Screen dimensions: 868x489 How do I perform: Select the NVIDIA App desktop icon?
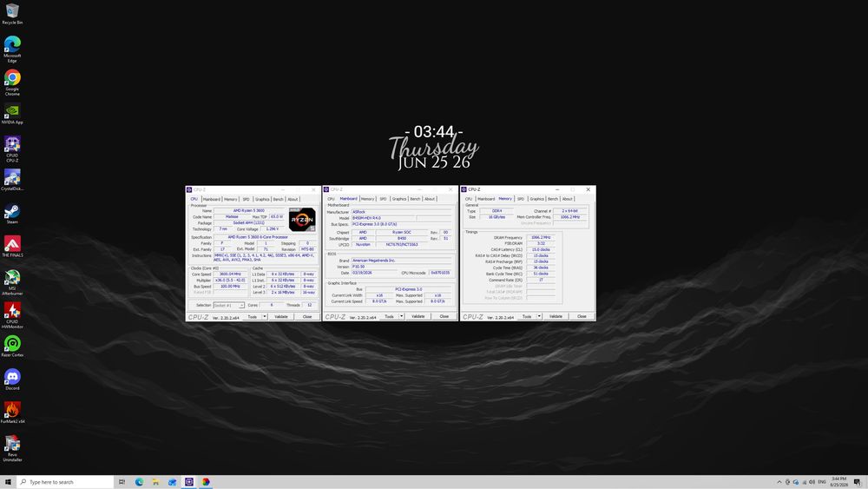(x=12, y=114)
